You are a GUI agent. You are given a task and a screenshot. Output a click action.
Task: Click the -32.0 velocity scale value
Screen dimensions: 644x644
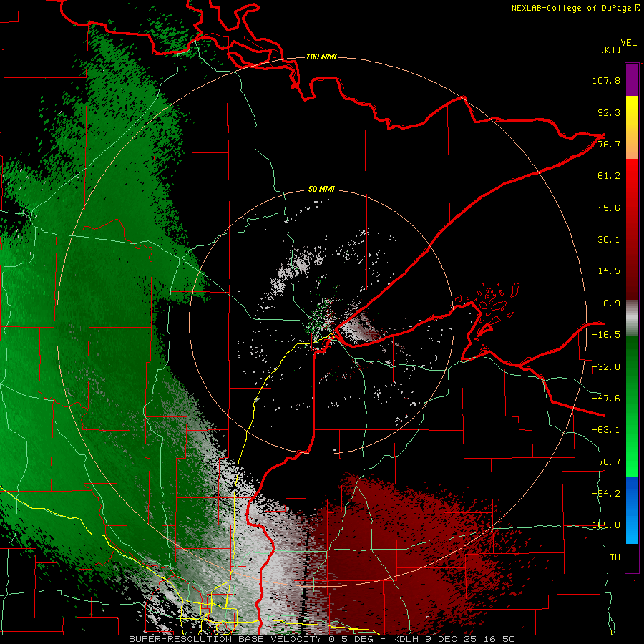click(x=606, y=367)
